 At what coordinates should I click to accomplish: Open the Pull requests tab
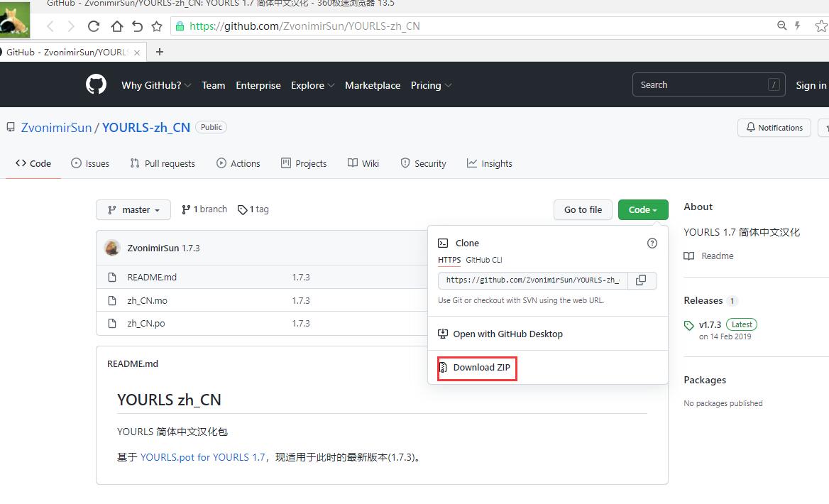point(163,163)
